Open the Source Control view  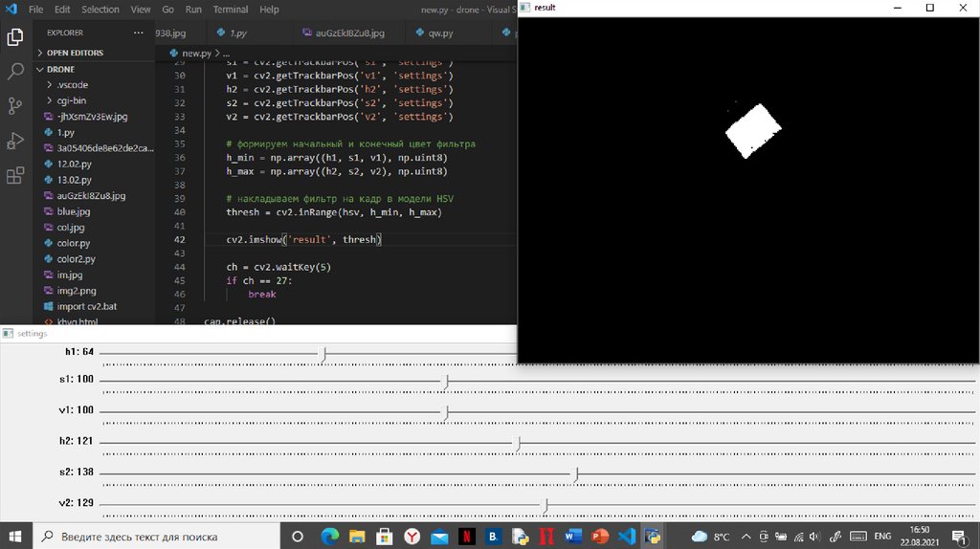click(15, 106)
